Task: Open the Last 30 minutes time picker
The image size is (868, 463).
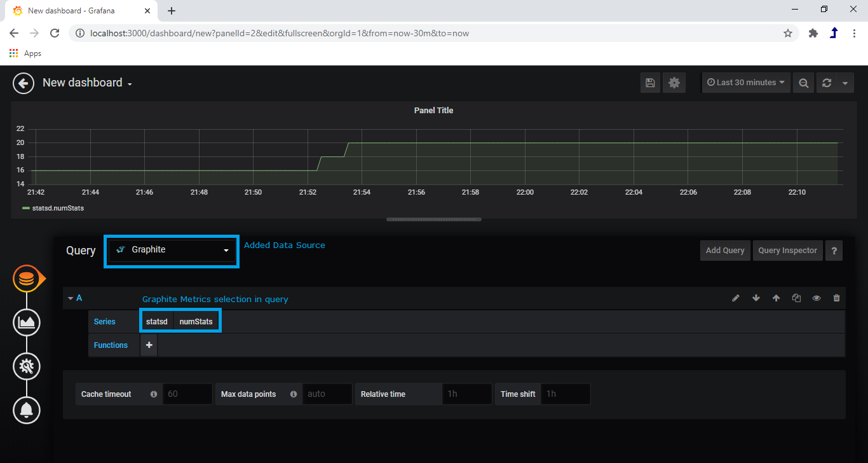Action: (x=745, y=82)
